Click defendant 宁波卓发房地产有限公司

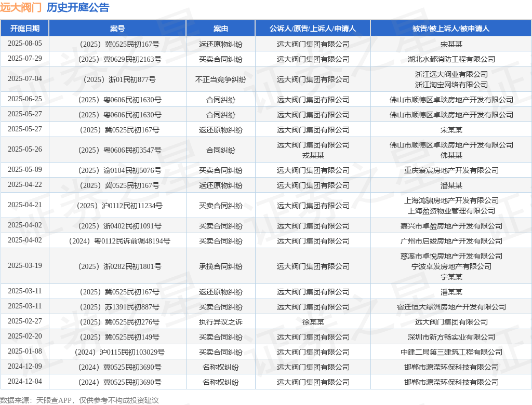pyautogui.click(x=451, y=266)
